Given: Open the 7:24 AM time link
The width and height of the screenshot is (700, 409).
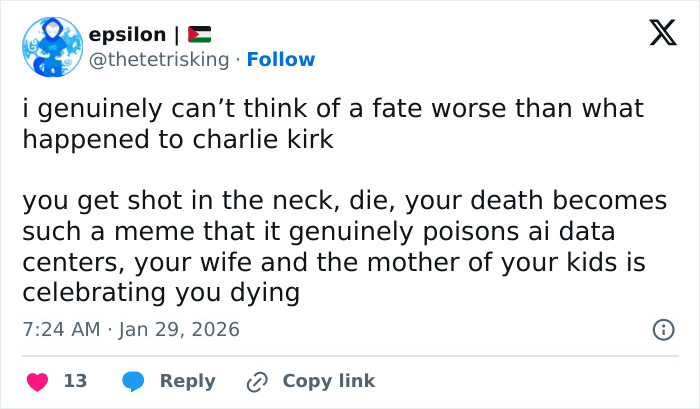Looking at the screenshot, I should [60, 329].
